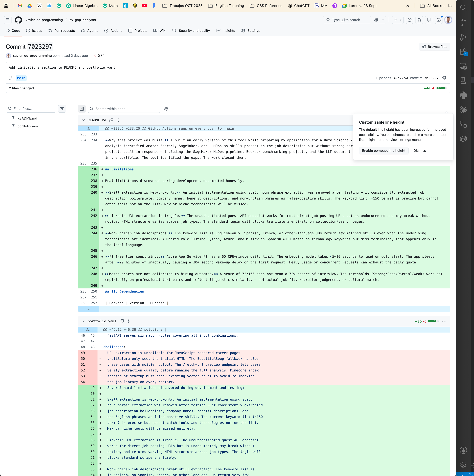The width and height of the screenshot is (474, 476).
Task: Open the Agents tab
Action: 90,31
